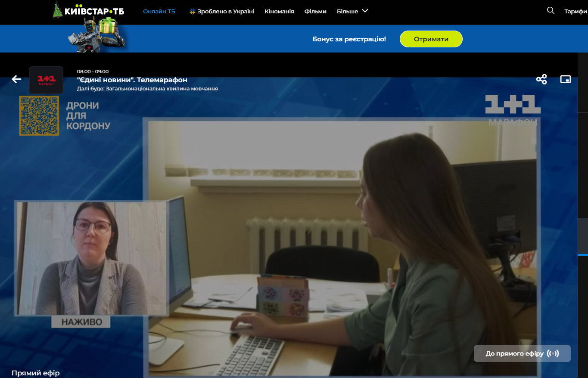Open the Фільми menu item
This screenshot has width=588, height=378.
click(x=315, y=12)
